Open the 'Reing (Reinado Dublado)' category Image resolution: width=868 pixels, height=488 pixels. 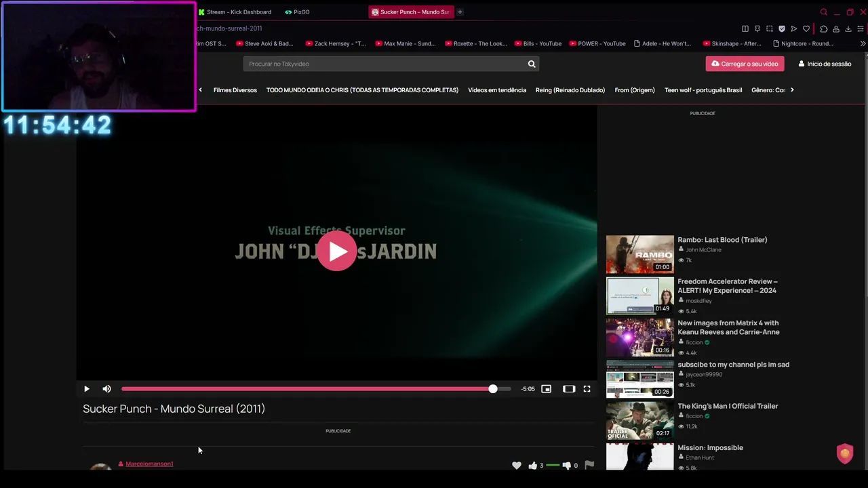(570, 90)
